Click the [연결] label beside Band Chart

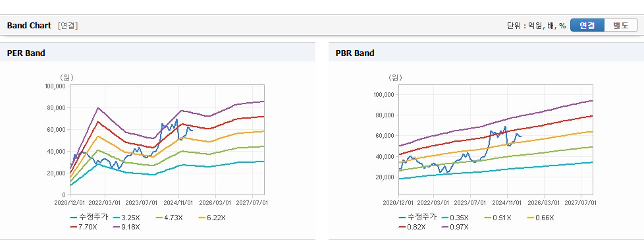tap(68, 26)
